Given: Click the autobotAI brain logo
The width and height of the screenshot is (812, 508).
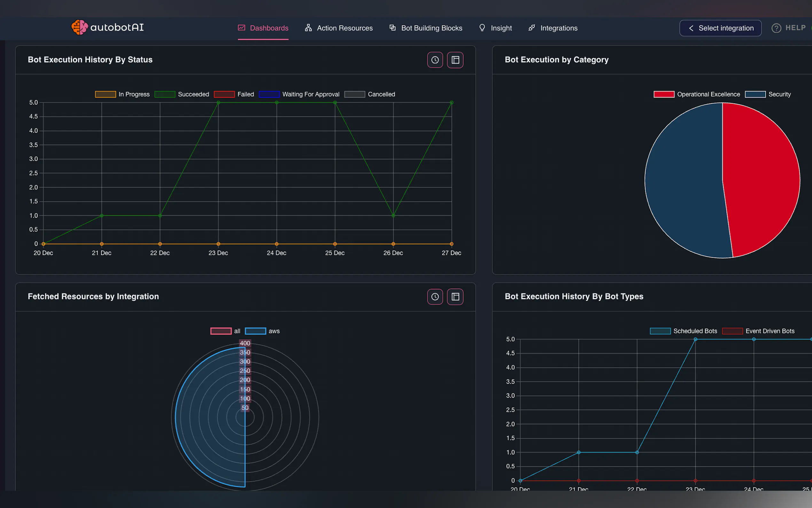Looking at the screenshot, I should [80, 27].
